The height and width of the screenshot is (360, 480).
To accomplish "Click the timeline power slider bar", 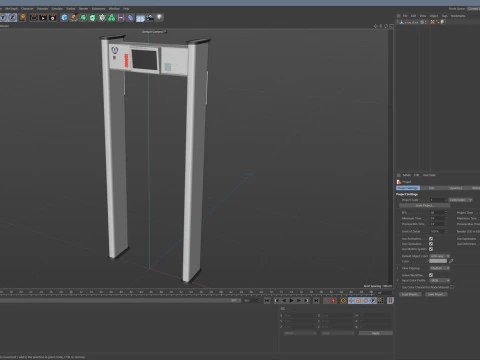I will (x=120, y=301).
